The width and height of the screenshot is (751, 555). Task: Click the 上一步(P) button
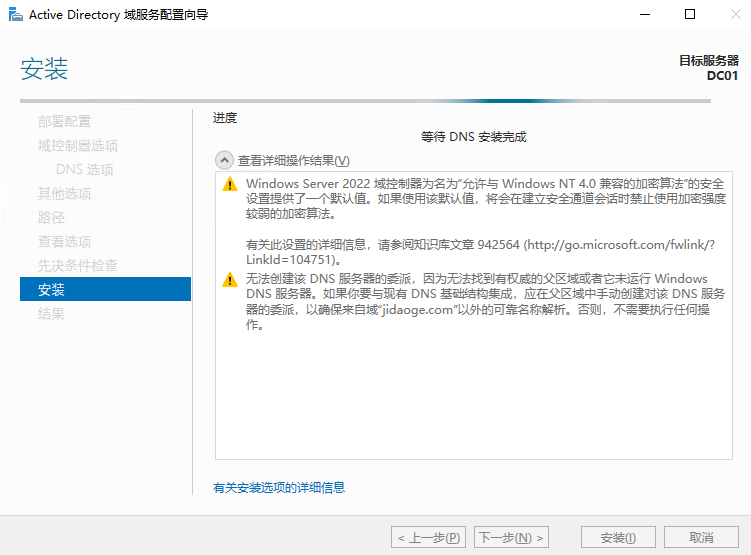[429, 537]
